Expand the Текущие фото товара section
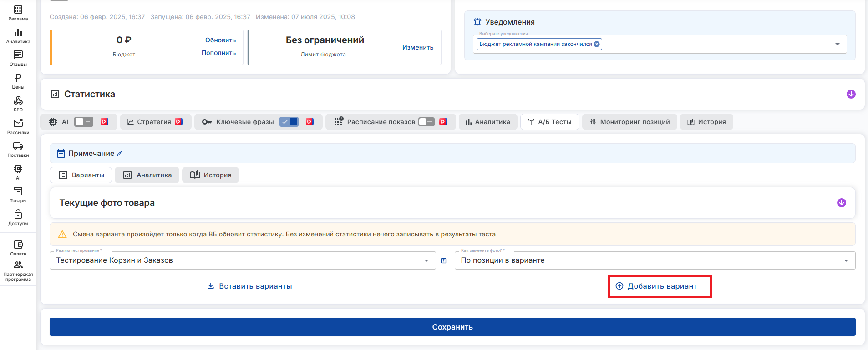The width and height of the screenshot is (868, 350). pyautogui.click(x=841, y=203)
